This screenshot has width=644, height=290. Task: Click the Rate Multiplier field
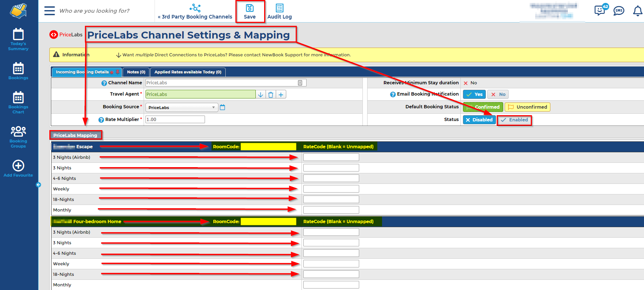175,120
